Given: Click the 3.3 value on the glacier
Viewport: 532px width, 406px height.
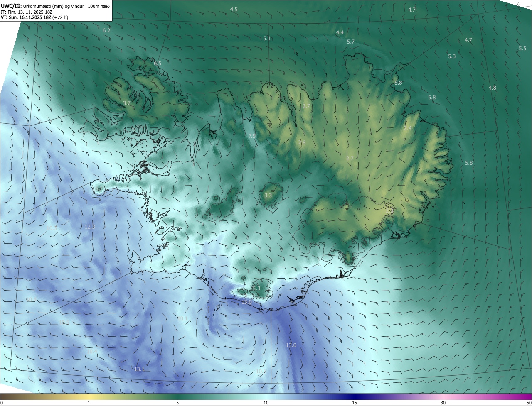Looking at the screenshot, I should [268, 195].
